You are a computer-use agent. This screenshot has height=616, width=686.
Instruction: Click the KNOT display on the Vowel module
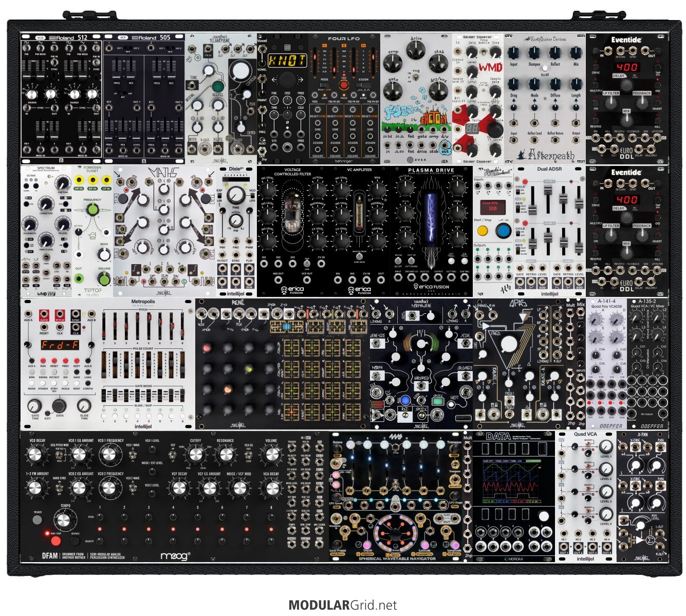coord(287,60)
